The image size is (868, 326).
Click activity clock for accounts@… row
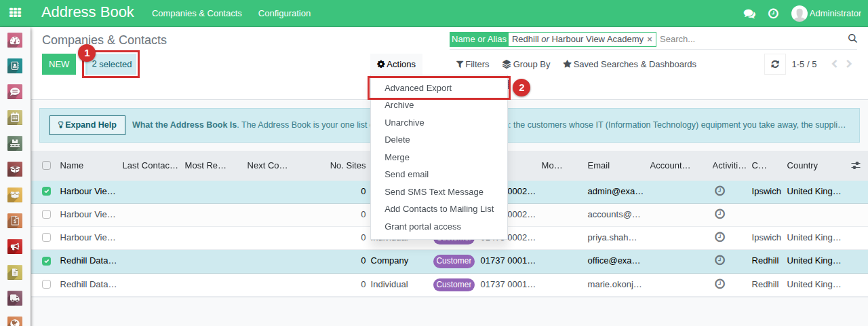[x=720, y=214]
